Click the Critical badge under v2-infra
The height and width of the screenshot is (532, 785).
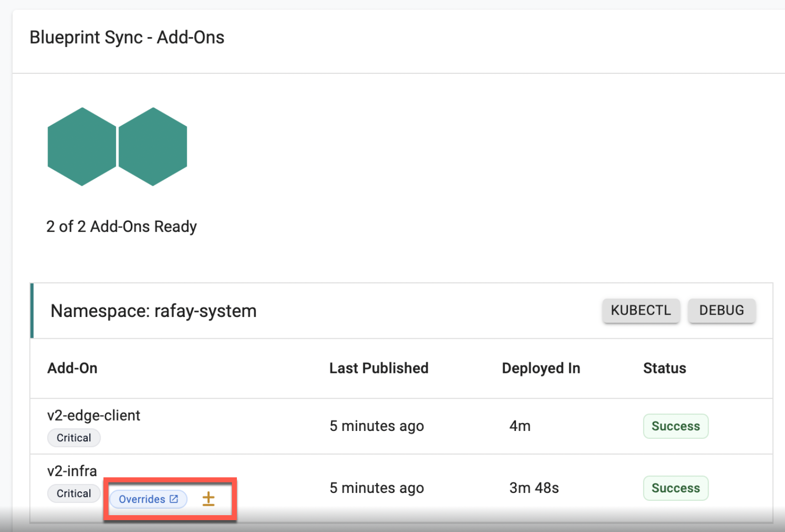coord(74,493)
